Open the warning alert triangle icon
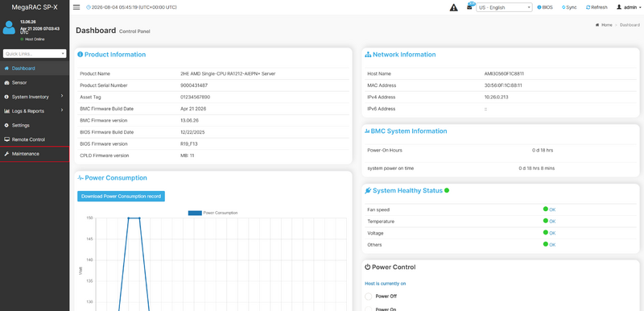The image size is (644, 311). (453, 7)
